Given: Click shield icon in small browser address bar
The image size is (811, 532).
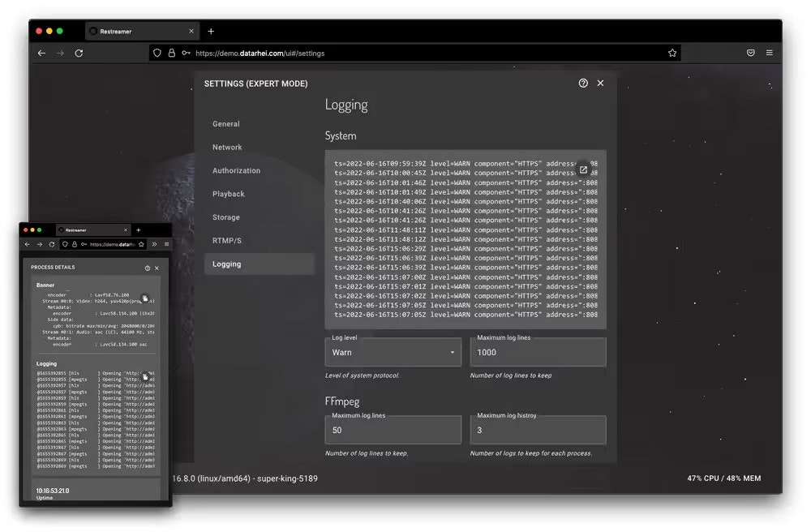Looking at the screenshot, I should 65,245.
